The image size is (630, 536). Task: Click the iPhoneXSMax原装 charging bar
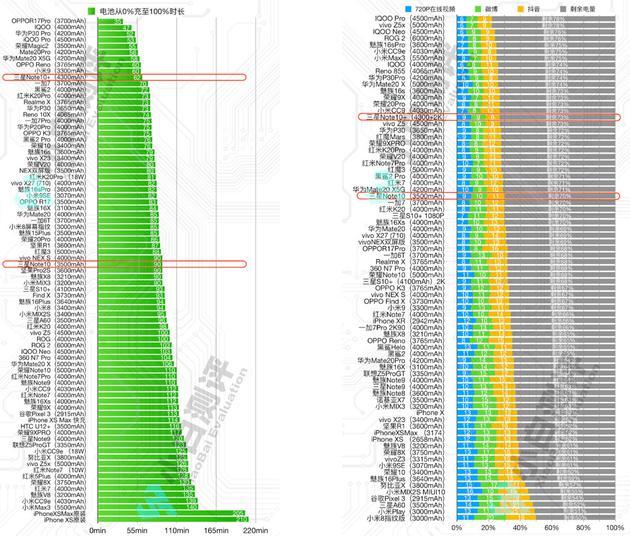172,513
